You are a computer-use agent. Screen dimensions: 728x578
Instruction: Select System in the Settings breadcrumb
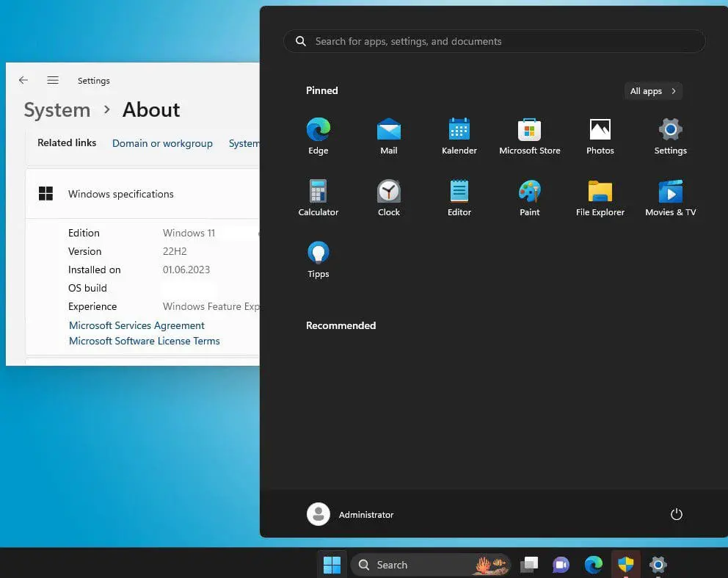tap(57, 109)
